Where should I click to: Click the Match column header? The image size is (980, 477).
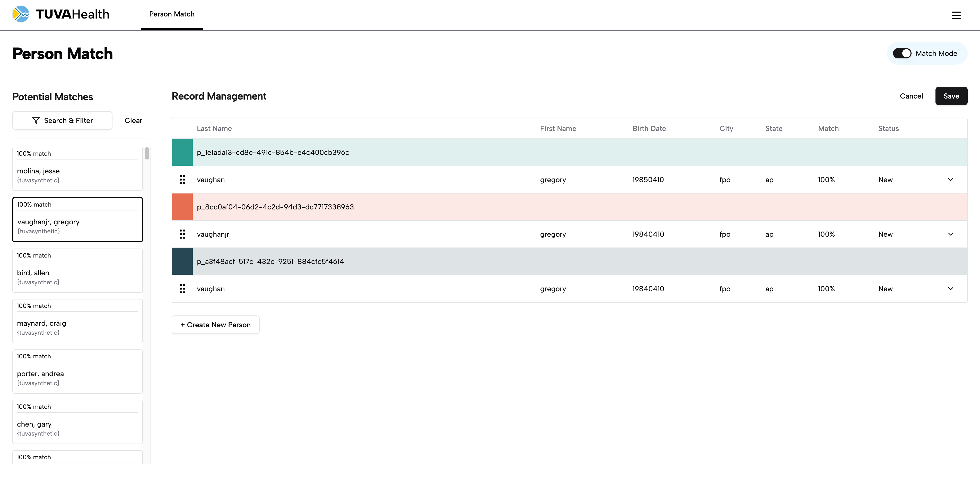[828, 129]
